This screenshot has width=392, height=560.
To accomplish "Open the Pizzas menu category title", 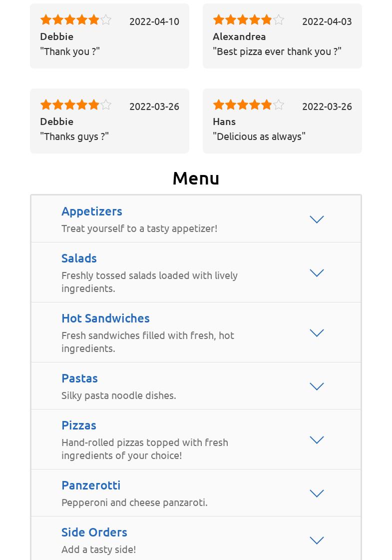I will coord(79,425).
